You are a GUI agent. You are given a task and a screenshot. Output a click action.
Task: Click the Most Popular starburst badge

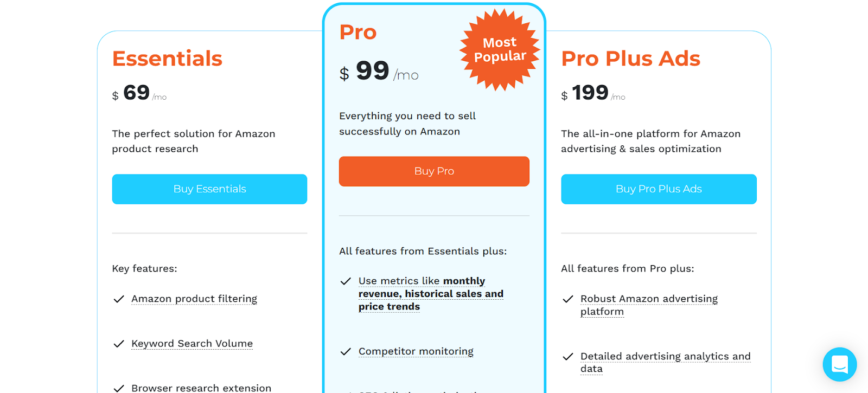click(500, 49)
